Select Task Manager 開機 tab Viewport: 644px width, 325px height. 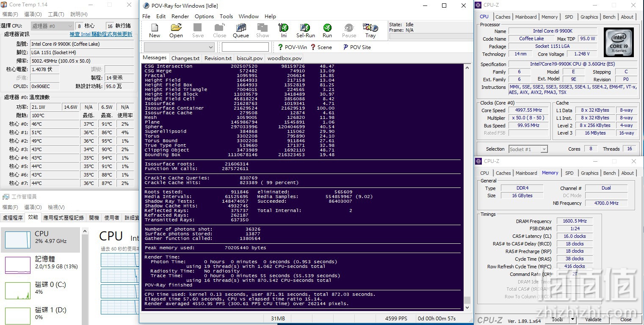click(94, 218)
